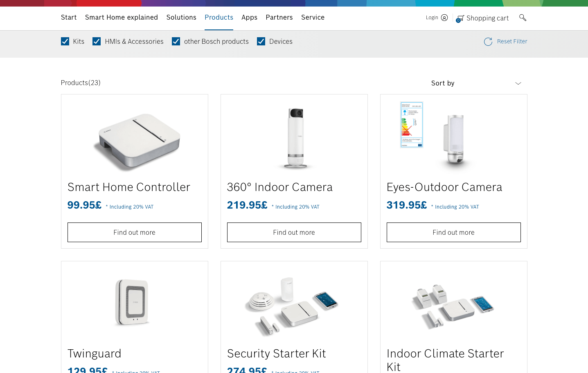
Task: Open Smart Home explained in navigation
Action: click(122, 17)
